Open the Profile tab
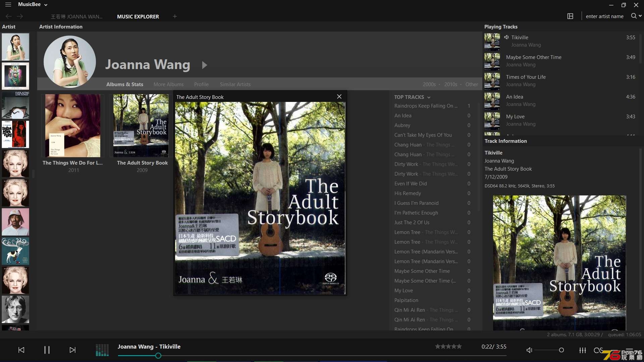This screenshot has width=644, height=362. pyautogui.click(x=201, y=84)
